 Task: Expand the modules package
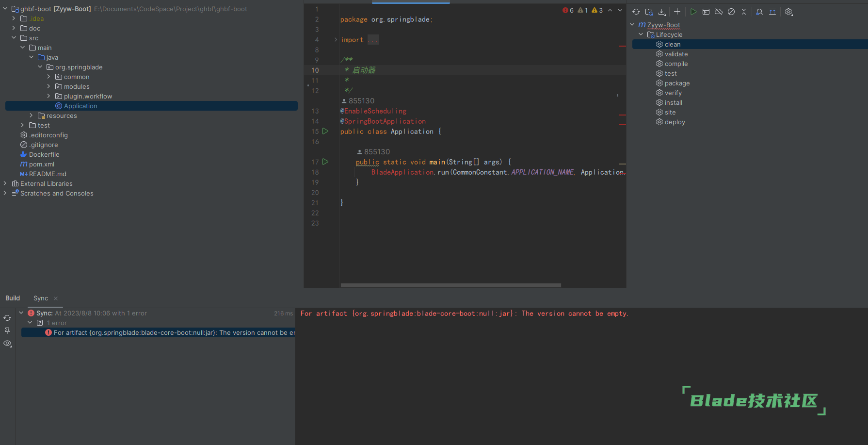48,86
